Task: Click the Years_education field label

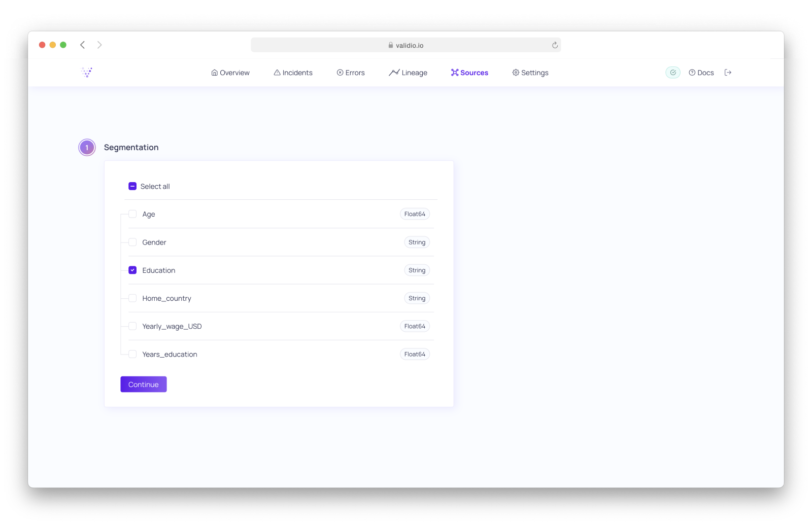Action: pos(170,354)
